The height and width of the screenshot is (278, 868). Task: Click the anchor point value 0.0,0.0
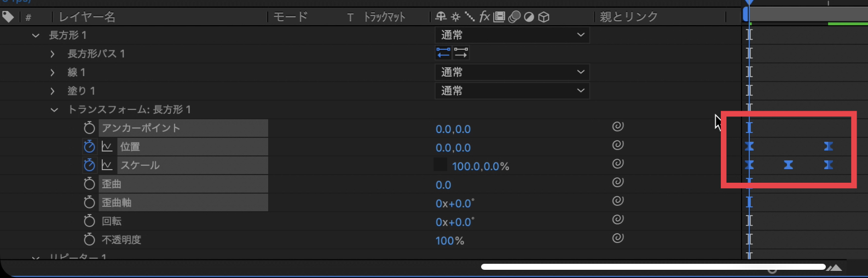tap(453, 129)
